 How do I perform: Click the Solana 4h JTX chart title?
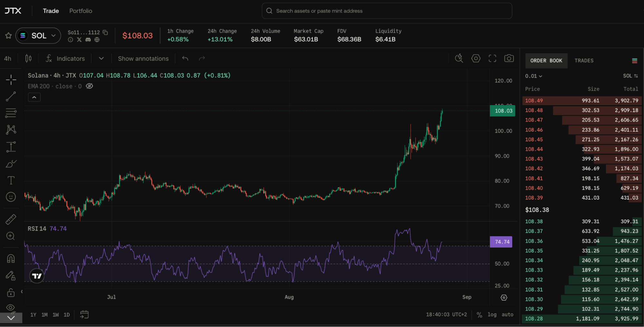pos(52,75)
